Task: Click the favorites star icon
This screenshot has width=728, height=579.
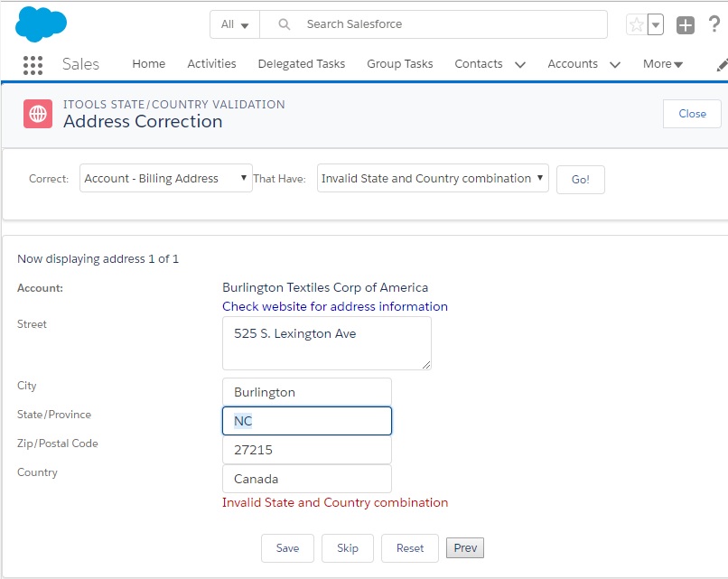Action: 637,24
